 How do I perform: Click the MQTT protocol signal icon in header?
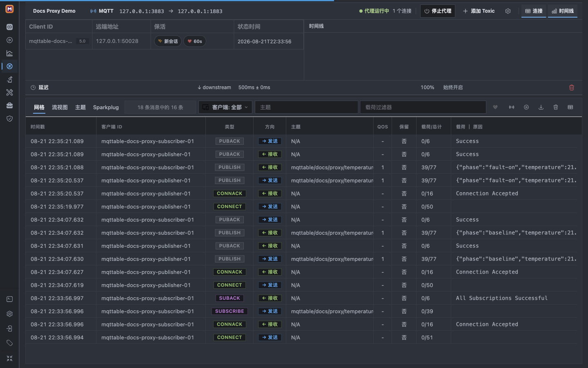point(93,11)
